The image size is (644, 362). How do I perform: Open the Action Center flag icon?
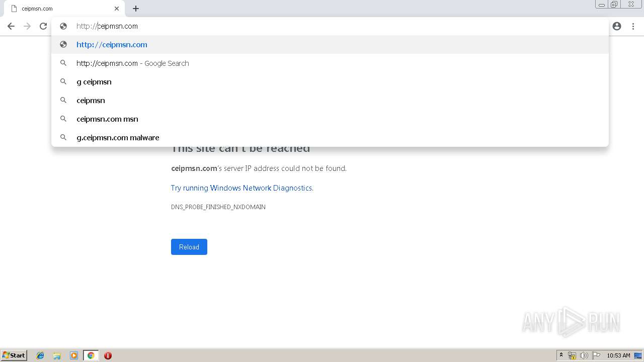click(x=596, y=355)
